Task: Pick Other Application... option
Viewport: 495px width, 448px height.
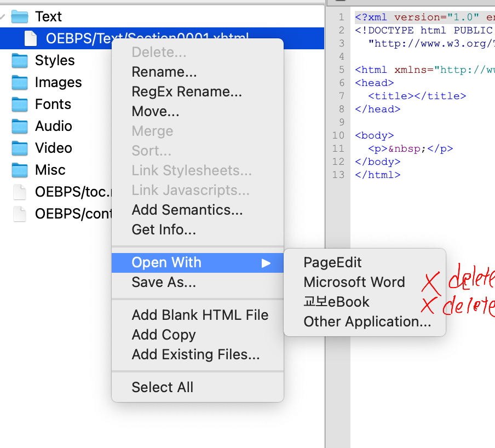Action: click(367, 321)
